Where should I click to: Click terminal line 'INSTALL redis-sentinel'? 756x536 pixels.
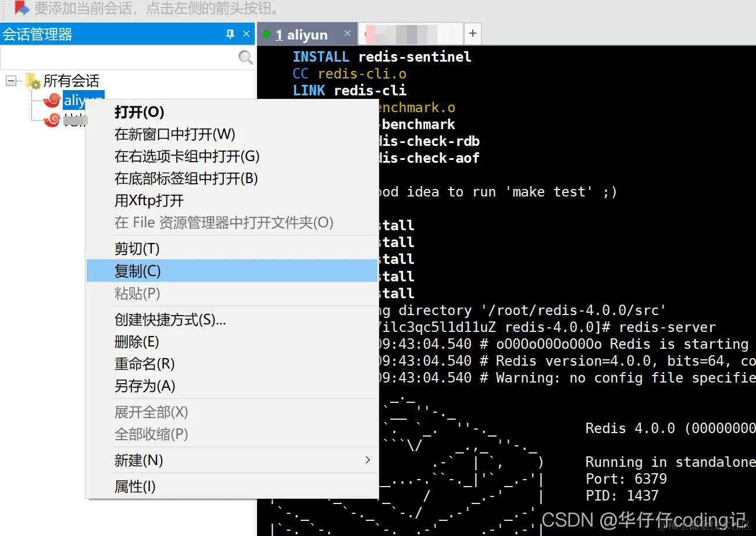tap(381, 57)
